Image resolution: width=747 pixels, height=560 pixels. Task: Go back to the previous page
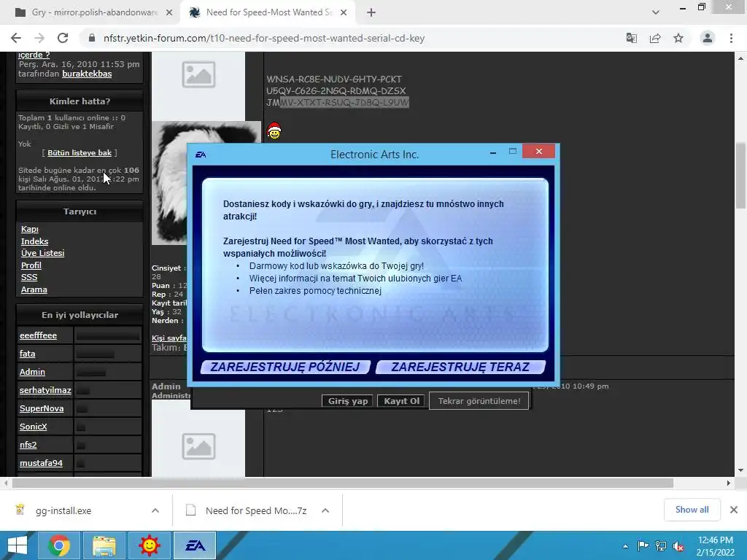pos(16,38)
